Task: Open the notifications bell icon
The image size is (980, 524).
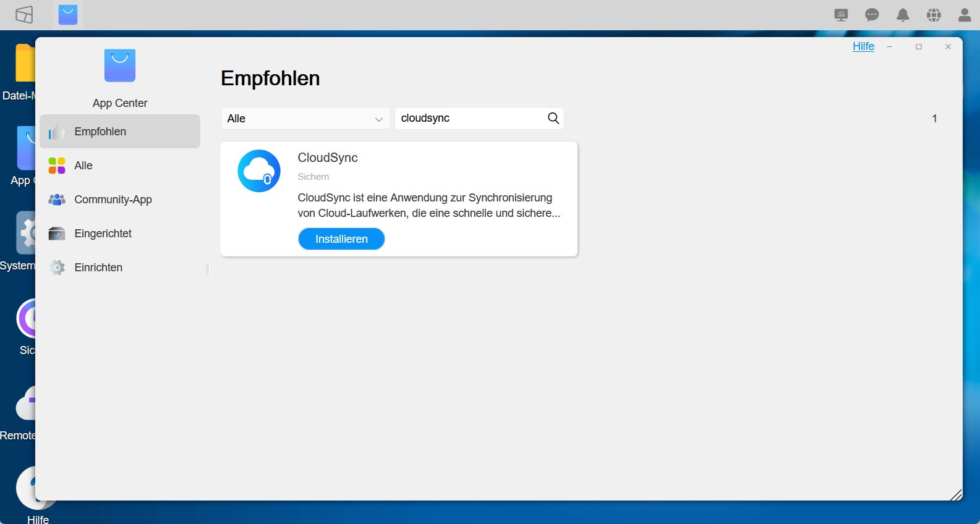Action: [x=903, y=15]
